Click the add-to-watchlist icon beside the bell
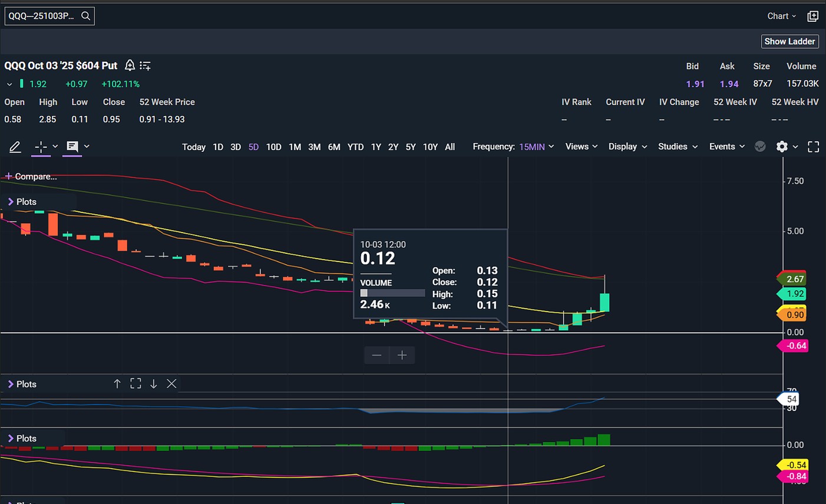The width and height of the screenshot is (826, 504). click(x=146, y=65)
